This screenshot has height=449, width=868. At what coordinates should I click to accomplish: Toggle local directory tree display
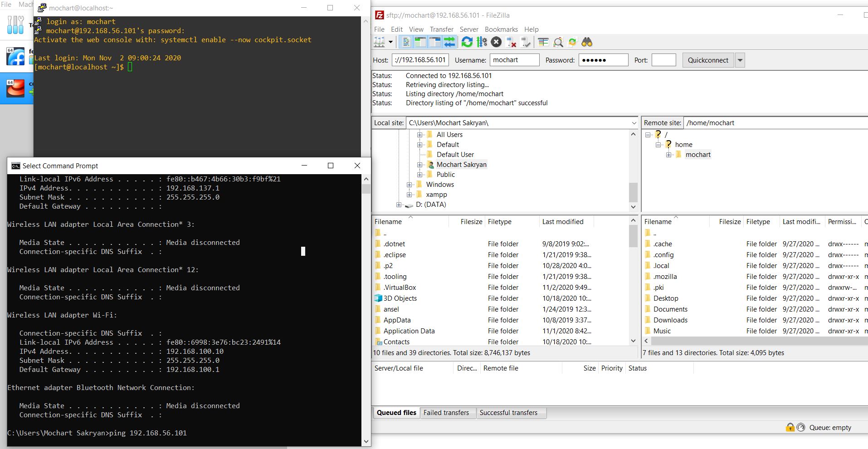(420, 42)
